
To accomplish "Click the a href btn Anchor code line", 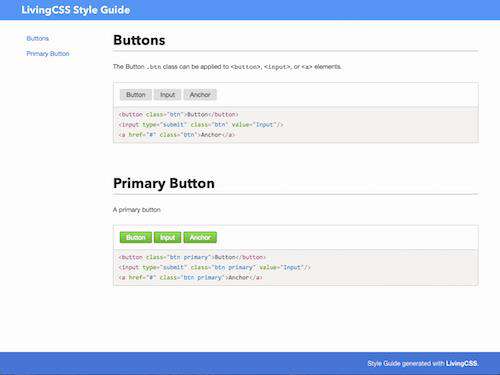I will 177,135.
